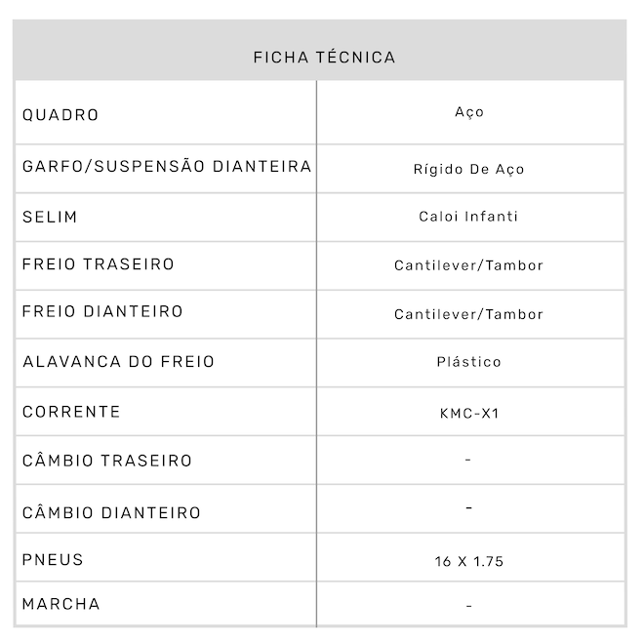Select the CÂMBIO DIANTEIRO label
Screen dimensions: 644x644
pos(111,512)
